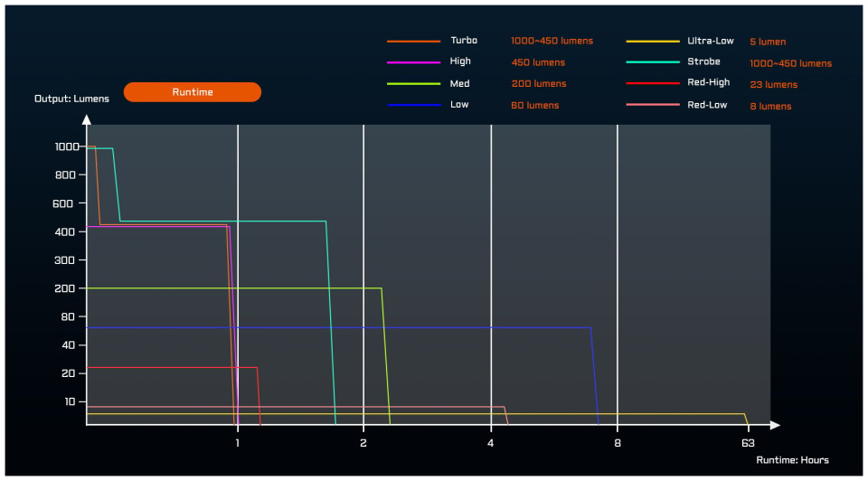Click the 'Runtime: Hours' axis title
Image resolution: width=868 pixels, height=481 pixels.
[792, 460]
